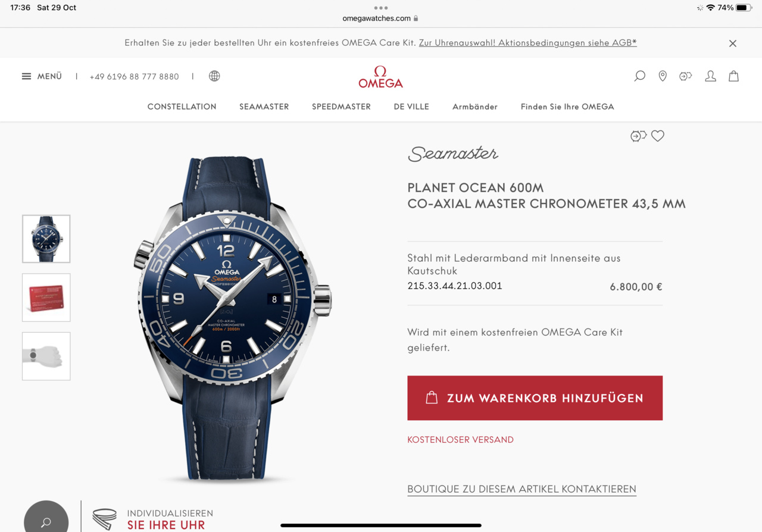Add watch to wishlist with heart icon
Viewport: 762px width, 532px height.
tap(657, 136)
